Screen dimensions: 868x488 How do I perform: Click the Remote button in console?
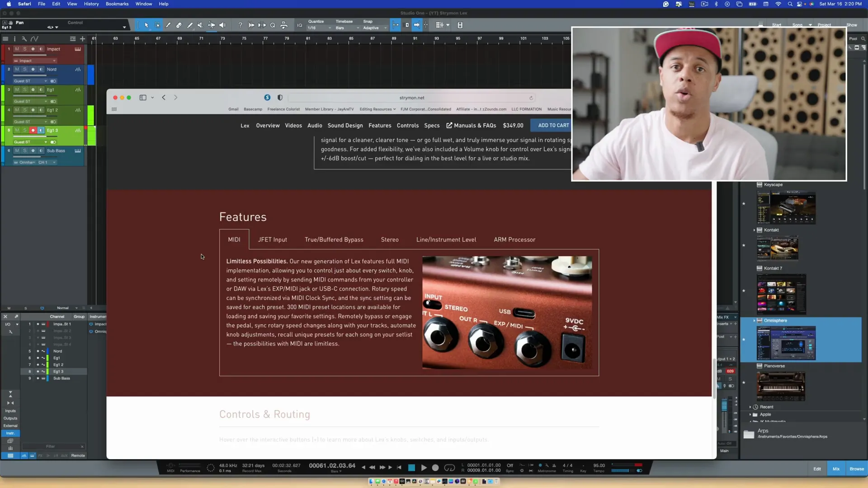(x=78, y=455)
